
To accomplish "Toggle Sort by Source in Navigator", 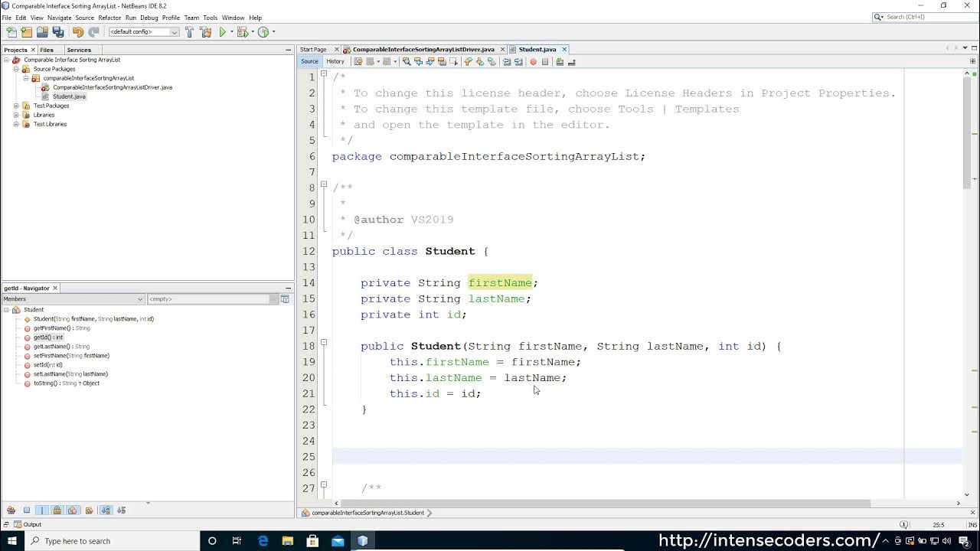I will (x=122, y=510).
